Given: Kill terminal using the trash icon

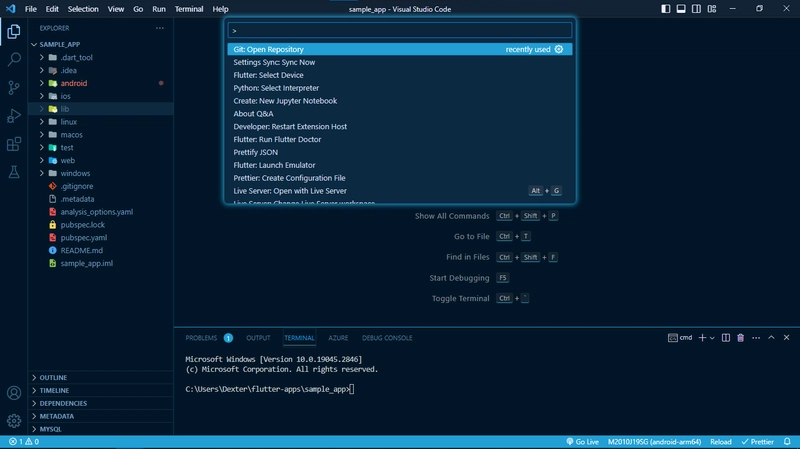Looking at the screenshot, I should tap(740, 338).
